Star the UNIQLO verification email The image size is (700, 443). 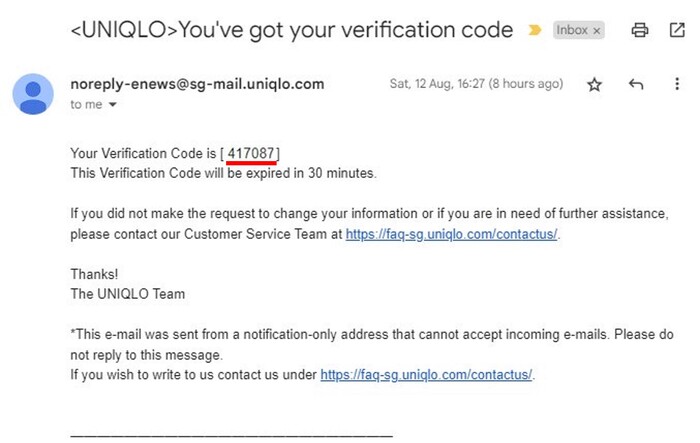595,85
